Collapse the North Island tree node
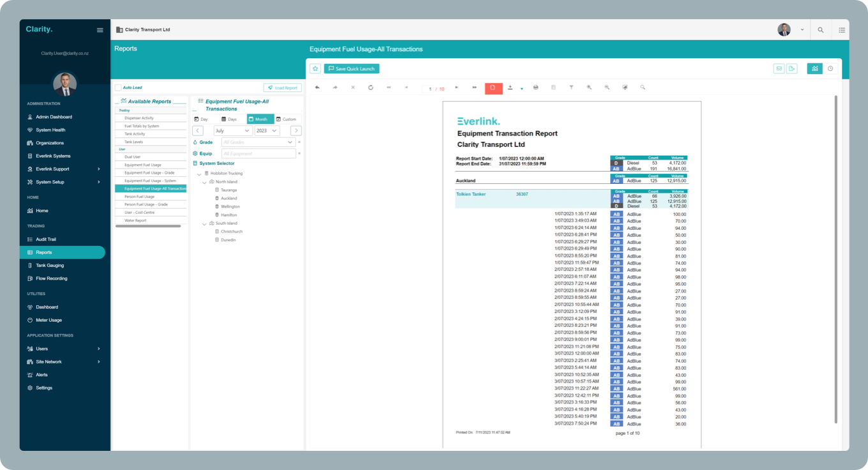This screenshot has width=868, height=470. click(204, 182)
